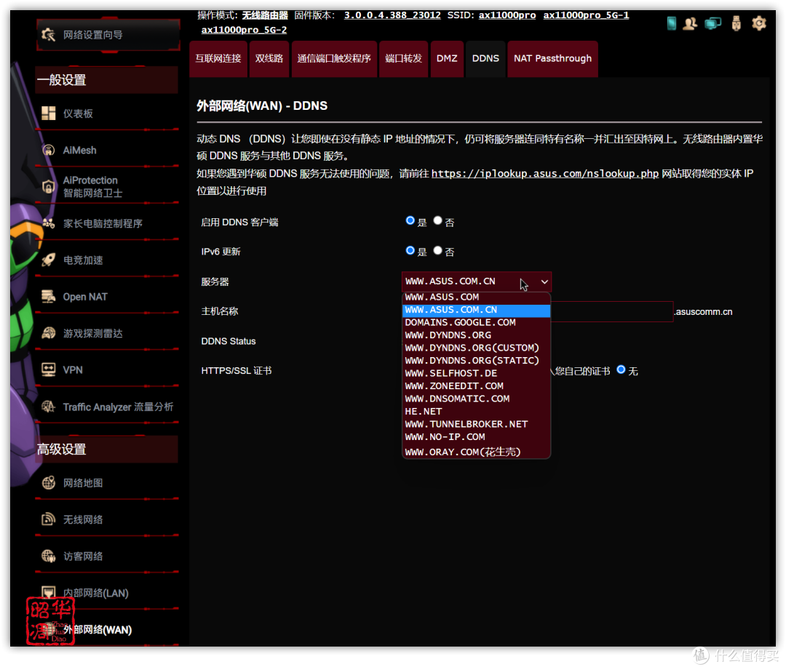Click the LAN (内部网络) icon
This screenshot has height=672, width=786.
(x=49, y=593)
